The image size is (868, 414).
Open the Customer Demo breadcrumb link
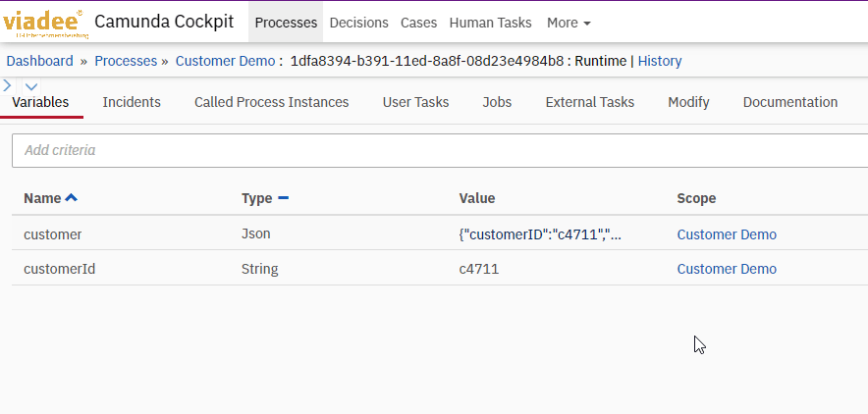tap(225, 61)
